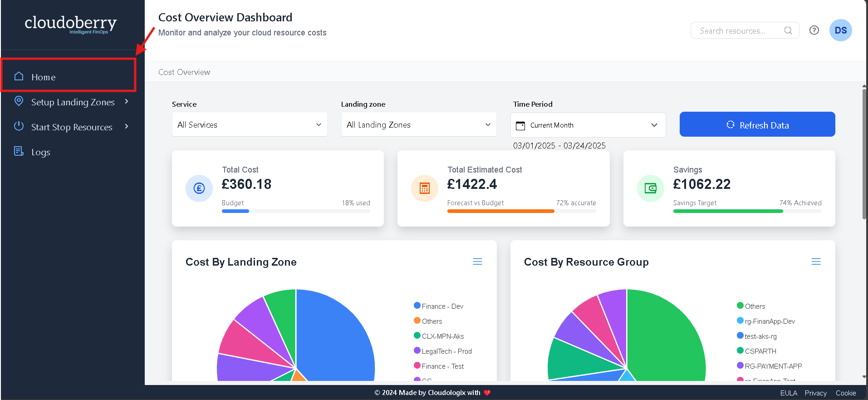The height and width of the screenshot is (400, 868).
Task: Click the Home house icon in sidebar
Action: (19, 76)
